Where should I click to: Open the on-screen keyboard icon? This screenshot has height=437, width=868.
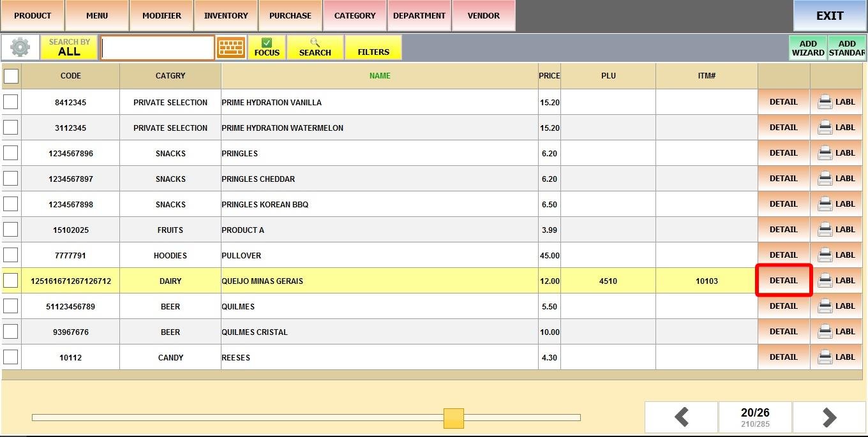[x=231, y=47]
